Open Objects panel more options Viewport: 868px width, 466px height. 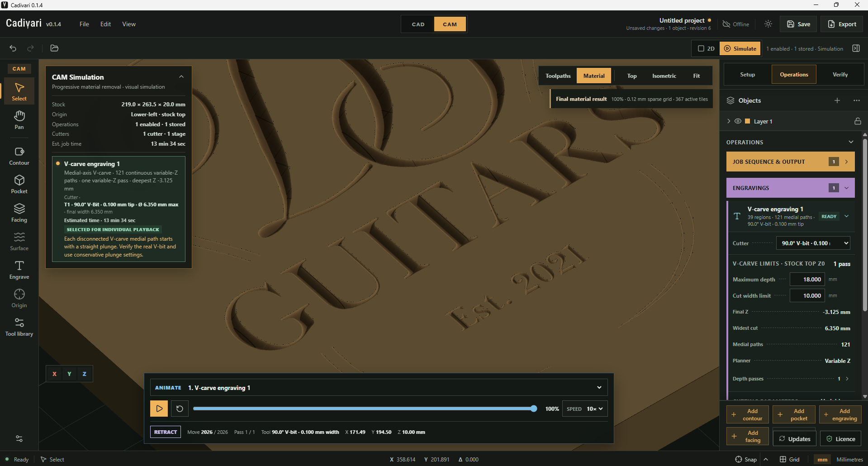pos(857,100)
